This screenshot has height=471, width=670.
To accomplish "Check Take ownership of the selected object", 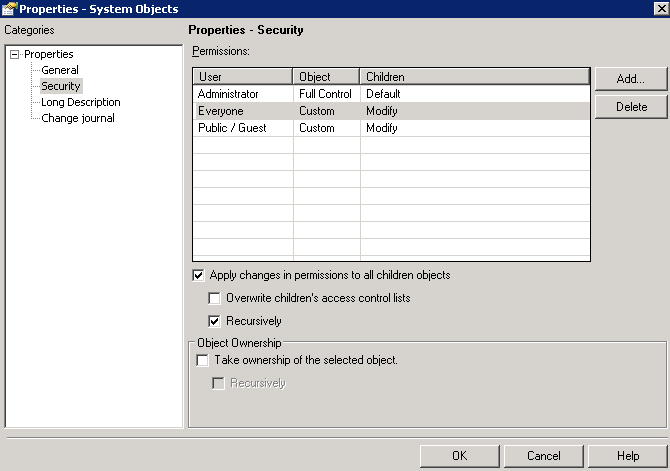I will coord(203,360).
